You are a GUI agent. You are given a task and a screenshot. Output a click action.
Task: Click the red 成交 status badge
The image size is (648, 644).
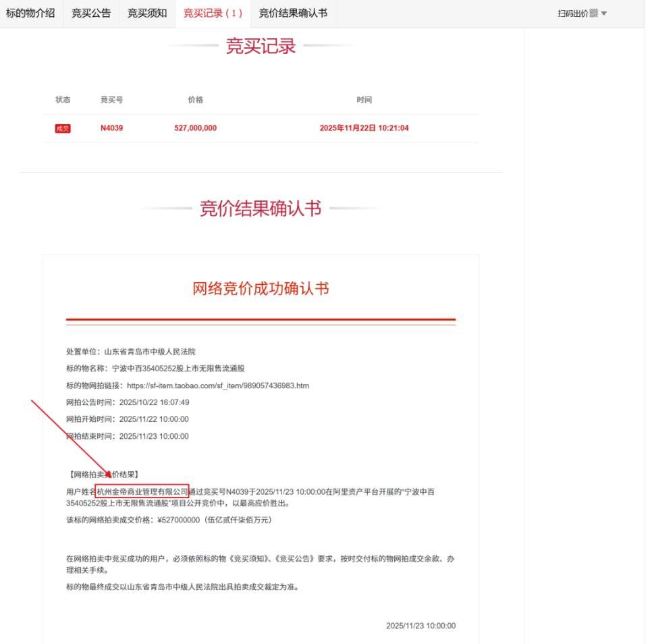click(62, 128)
